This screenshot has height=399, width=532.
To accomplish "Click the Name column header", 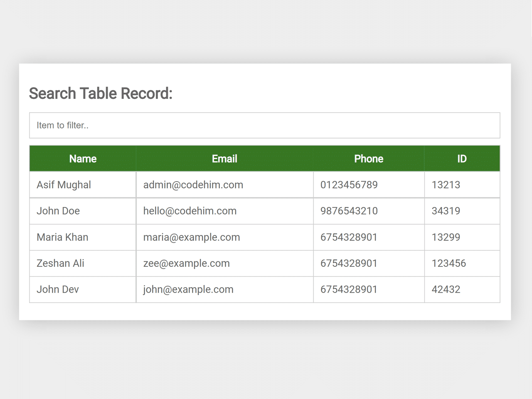I will tap(82, 158).
